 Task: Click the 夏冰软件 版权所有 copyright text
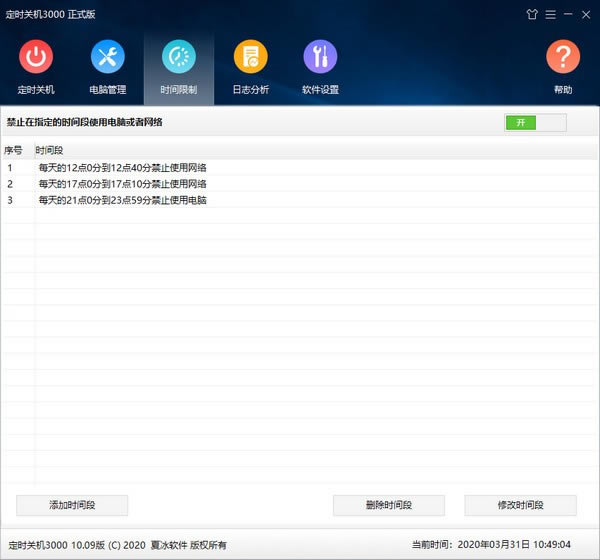[188, 545]
